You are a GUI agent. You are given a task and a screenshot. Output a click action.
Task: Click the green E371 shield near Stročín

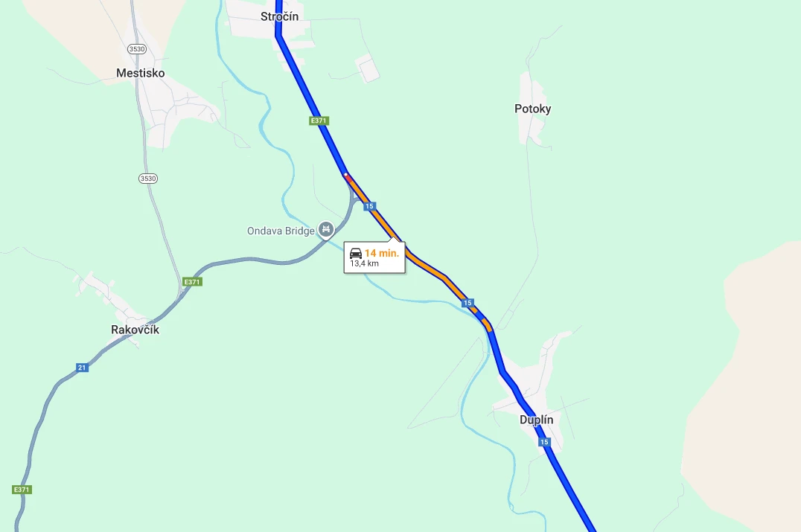coord(319,121)
